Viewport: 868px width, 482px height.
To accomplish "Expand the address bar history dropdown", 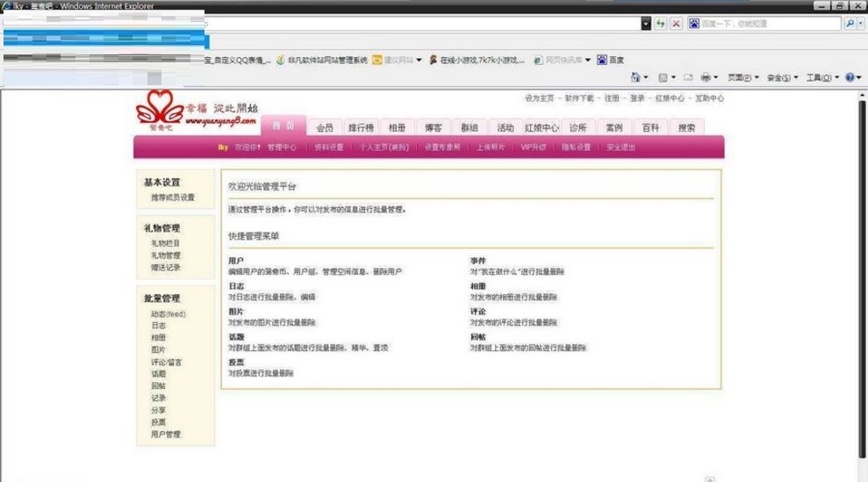I will pos(646,24).
